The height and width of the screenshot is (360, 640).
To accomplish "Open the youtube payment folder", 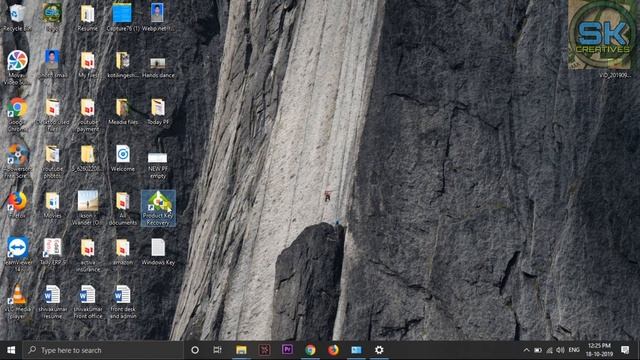I will coord(87,114).
